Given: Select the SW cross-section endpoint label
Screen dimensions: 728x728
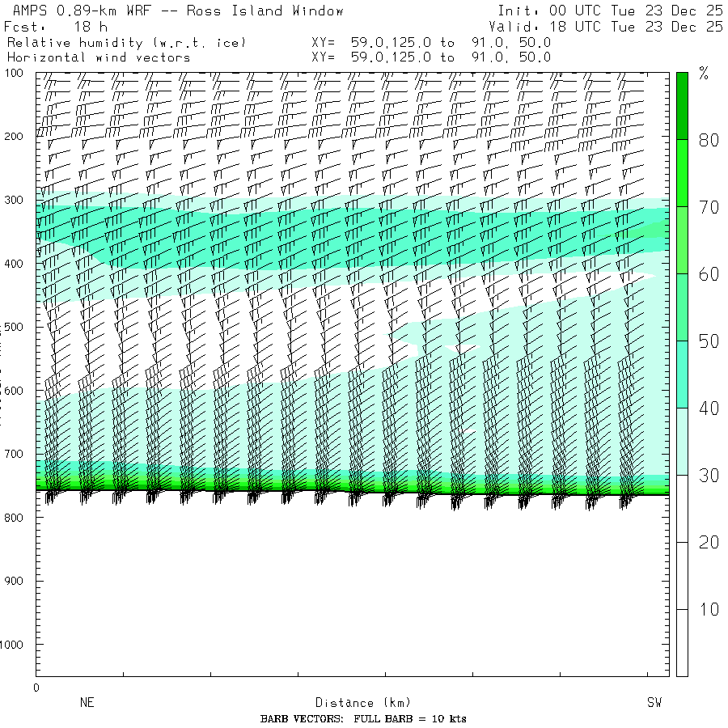Looking at the screenshot, I should coord(654,703).
